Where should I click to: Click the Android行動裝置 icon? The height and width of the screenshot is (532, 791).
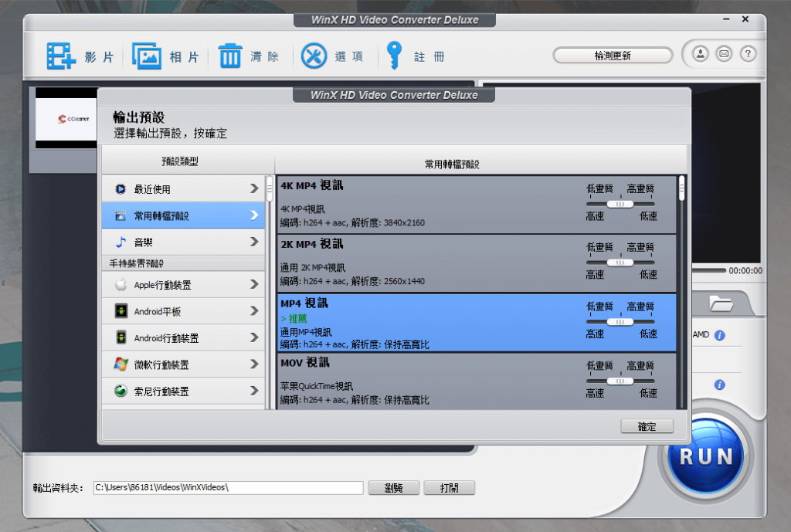tap(121, 337)
